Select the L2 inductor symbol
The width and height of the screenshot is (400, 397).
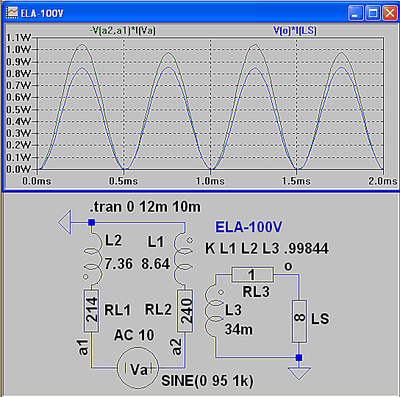click(x=93, y=259)
